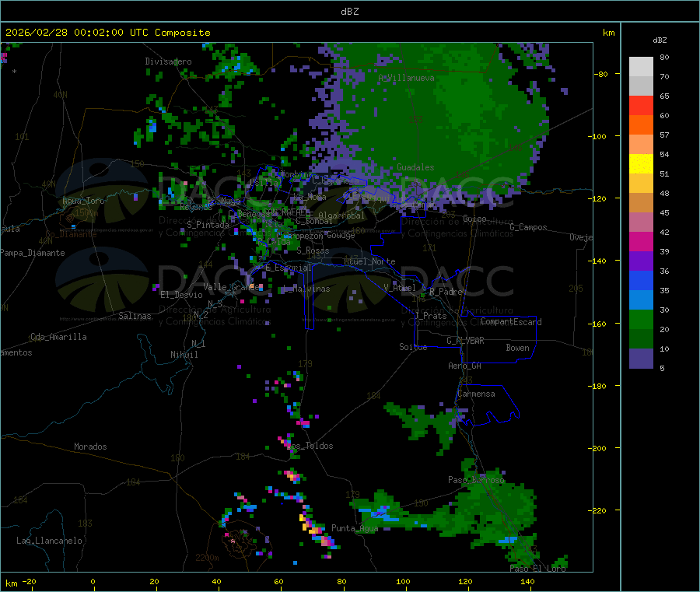Click the dark green 10-20 dBZ swatch

point(641,339)
